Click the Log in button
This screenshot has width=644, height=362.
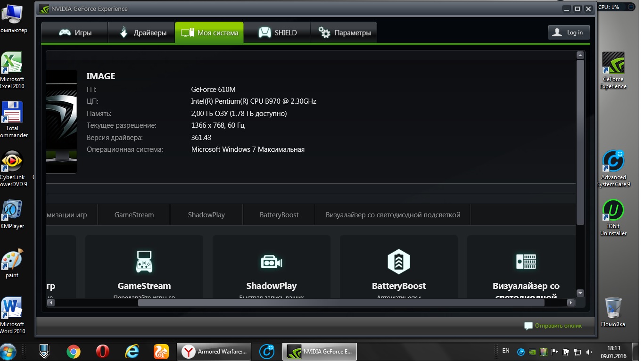569,33
